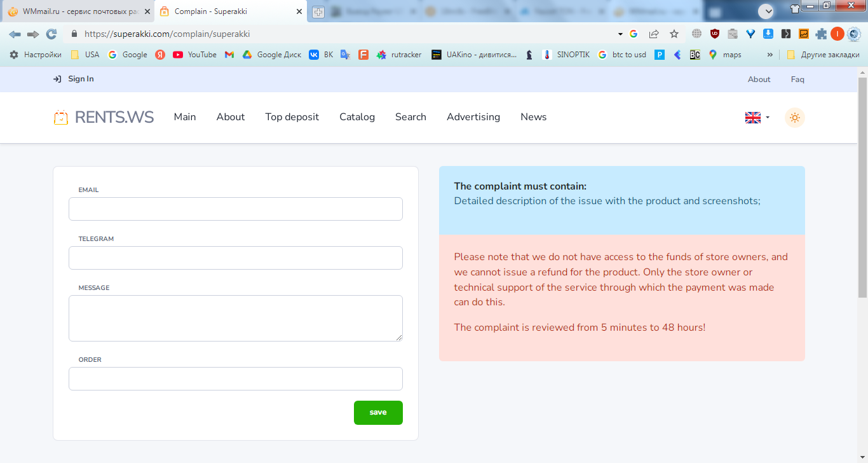Close the WMmail.ru tab
This screenshot has width=868, height=463.
coord(147,11)
